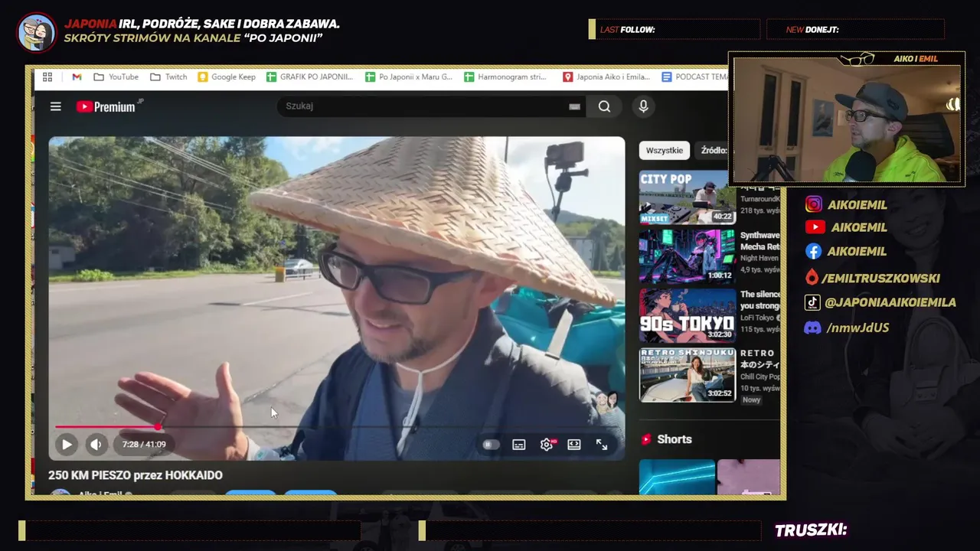This screenshot has width=980, height=551.
Task: Open Chrome apps grid in bookmarks bar
Action: pyautogui.click(x=47, y=77)
